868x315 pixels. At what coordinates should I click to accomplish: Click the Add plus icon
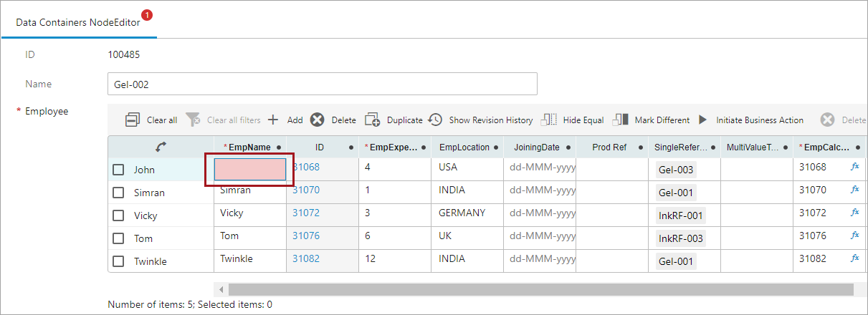(x=273, y=120)
